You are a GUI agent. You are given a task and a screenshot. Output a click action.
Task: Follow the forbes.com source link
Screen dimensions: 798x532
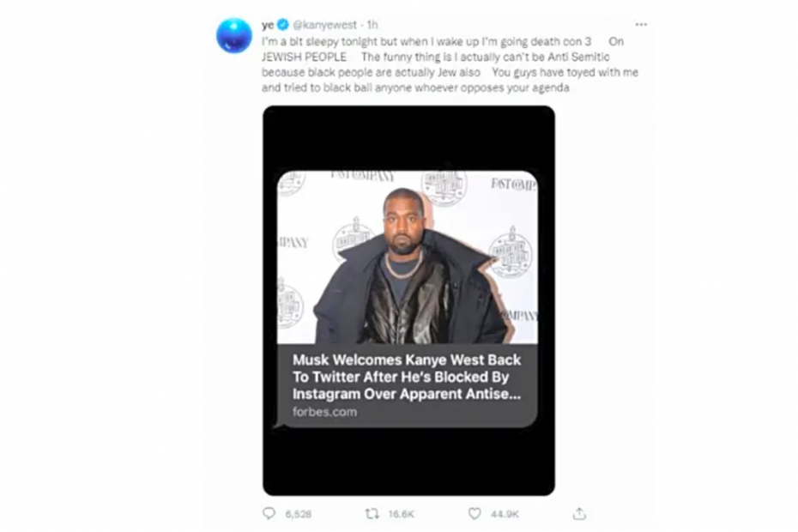point(324,411)
